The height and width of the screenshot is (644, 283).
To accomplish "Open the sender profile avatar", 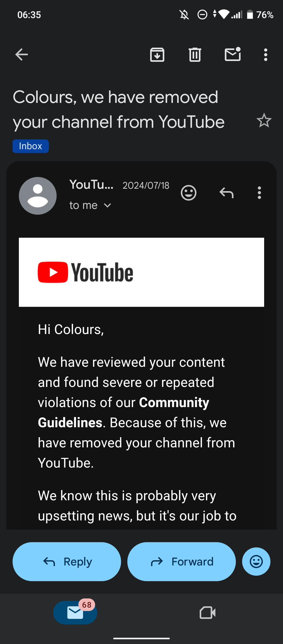I will coord(38,196).
